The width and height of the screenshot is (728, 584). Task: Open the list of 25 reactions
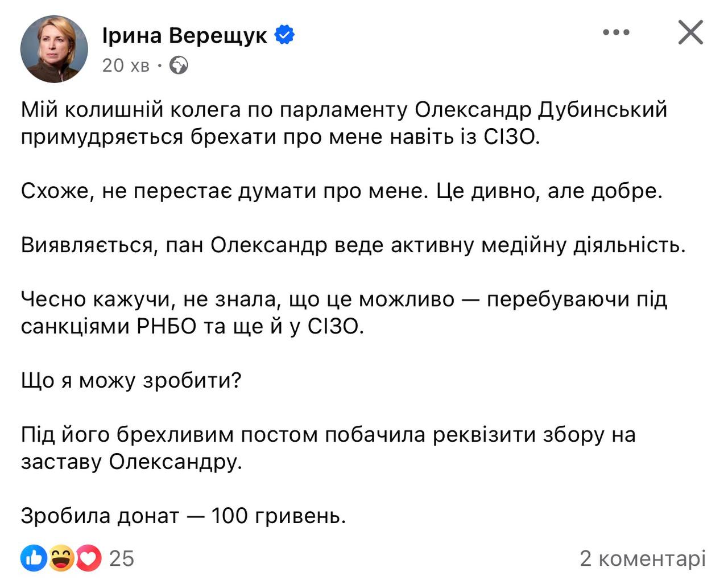click(121, 558)
